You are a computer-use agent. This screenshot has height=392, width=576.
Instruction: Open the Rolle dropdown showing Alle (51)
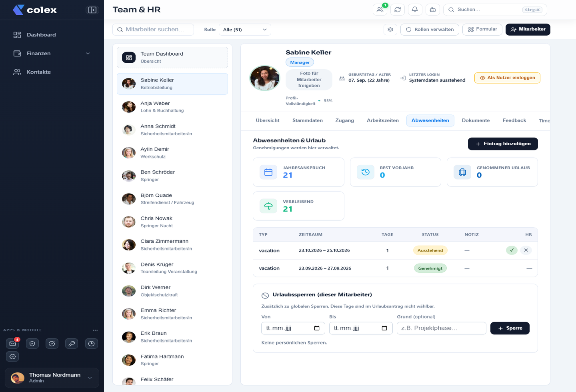tap(245, 30)
